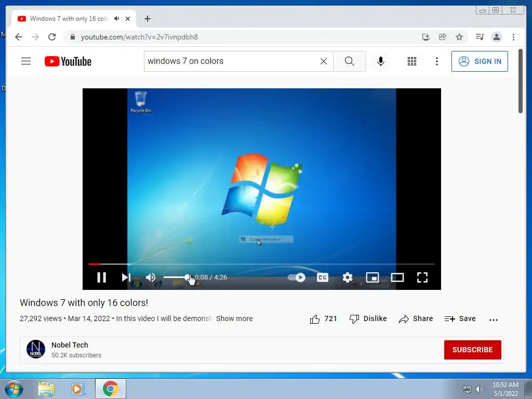Open YouTube hamburger guide menu

pyautogui.click(x=26, y=61)
